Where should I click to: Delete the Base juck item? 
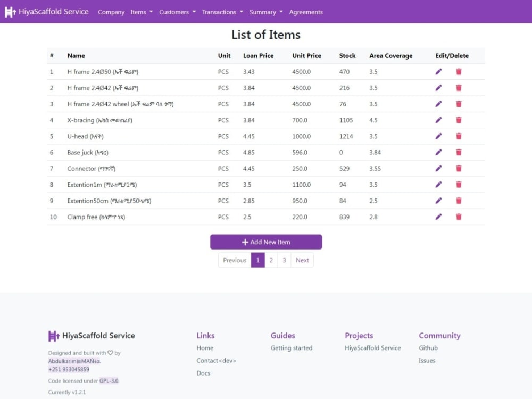coord(459,152)
